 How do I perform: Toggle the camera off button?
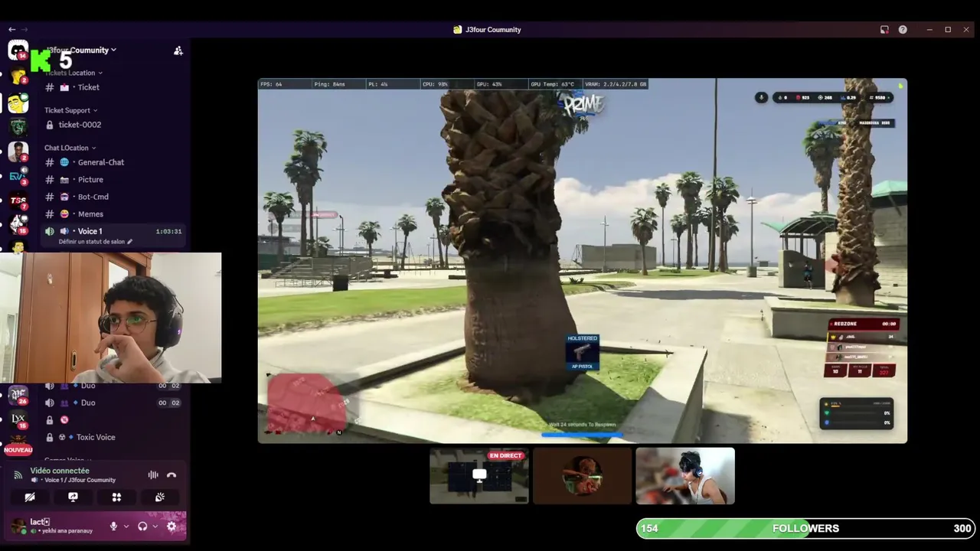pos(30,497)
